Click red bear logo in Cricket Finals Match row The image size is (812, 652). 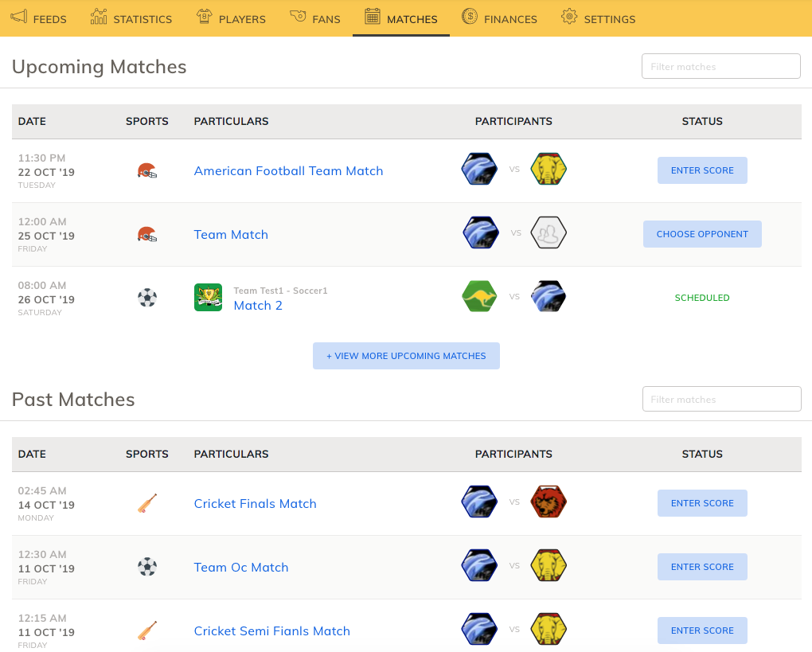(548, 502)
